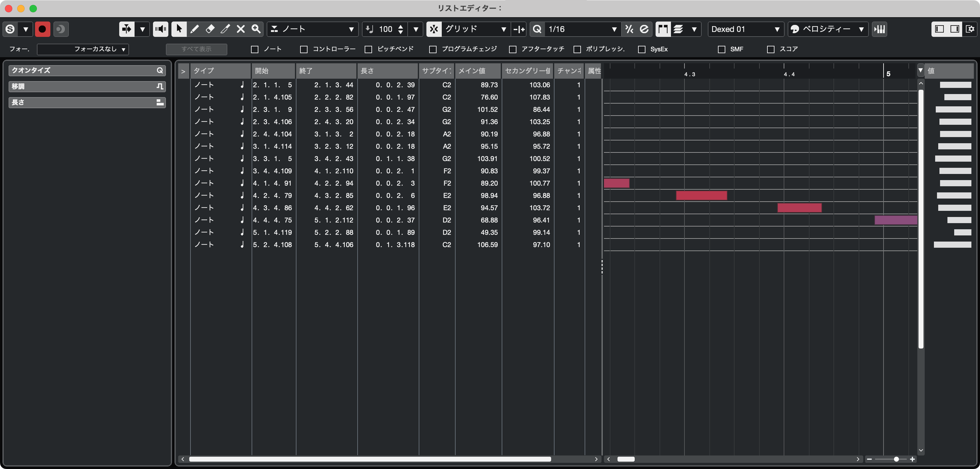The image size is (980, 469).
Task: Click the Iterative Quantize icon
Action: coord(629,29)
